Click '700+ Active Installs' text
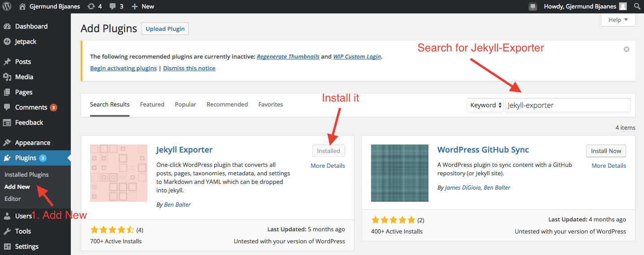The width and height of the screenshot is (644, 255). click(116, 241)
